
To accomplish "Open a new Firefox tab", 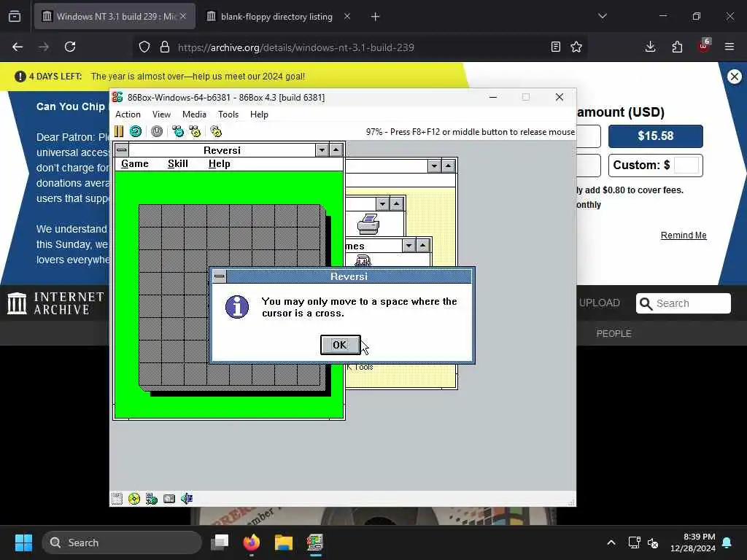I will tap(376, 17).
